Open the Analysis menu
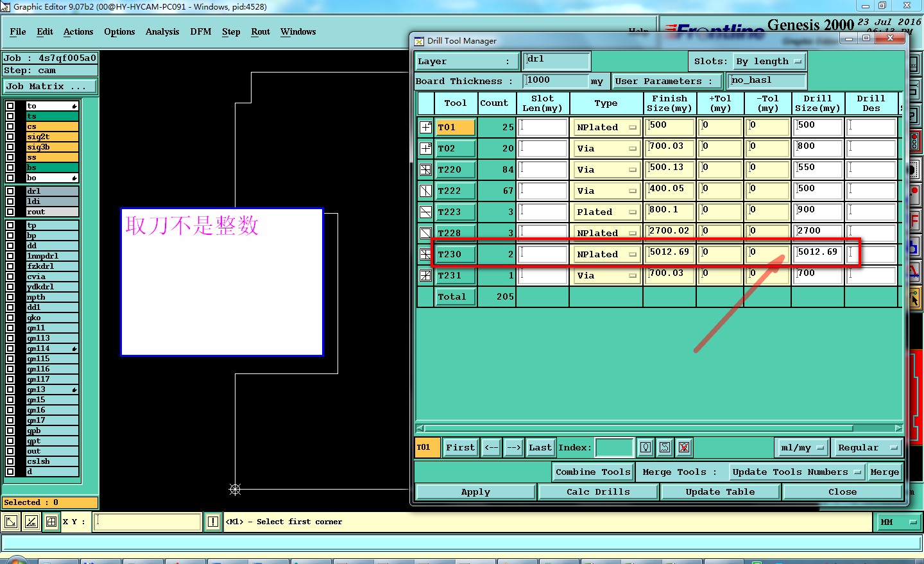 (162, 31)
